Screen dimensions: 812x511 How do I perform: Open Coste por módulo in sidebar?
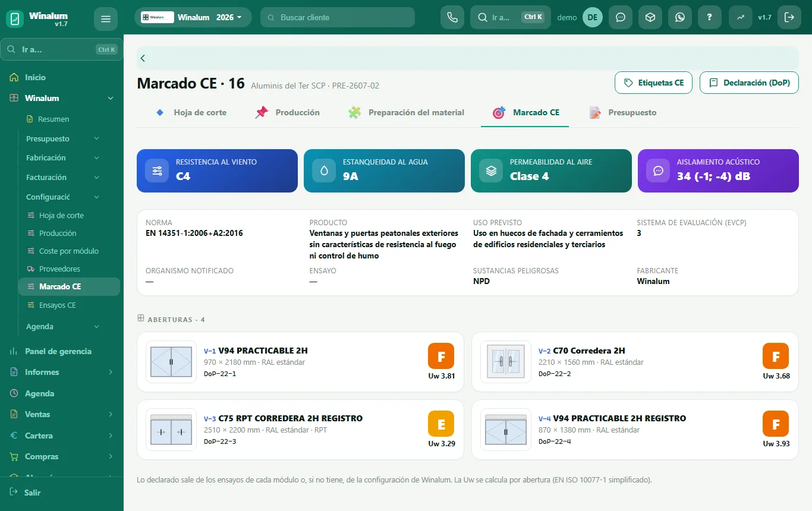pyautogui.click(x=69, y=251)
